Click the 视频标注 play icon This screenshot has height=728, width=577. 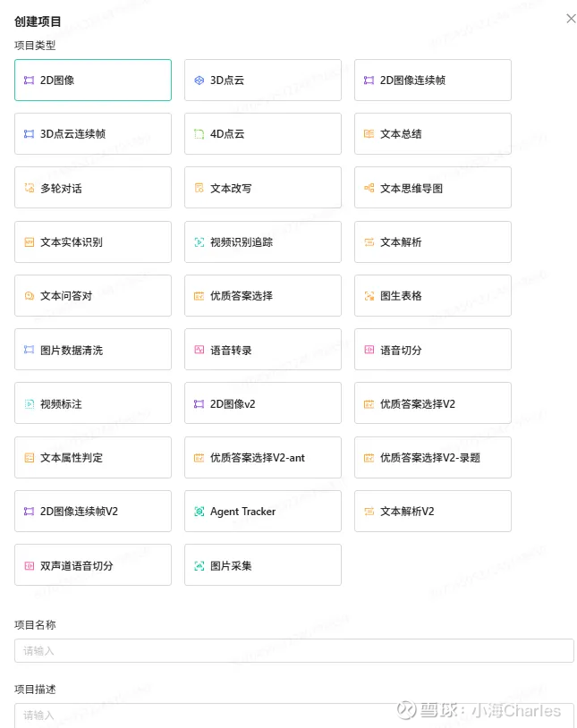30,404
